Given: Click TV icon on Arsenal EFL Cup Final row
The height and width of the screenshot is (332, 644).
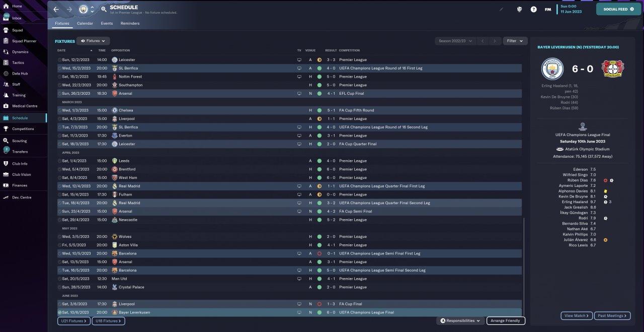Looking at the screenshot, I should click(x=299, y=94).
